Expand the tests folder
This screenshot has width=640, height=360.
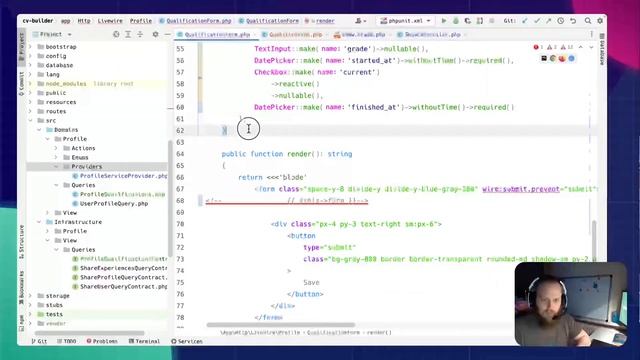(x=30, y=314)
